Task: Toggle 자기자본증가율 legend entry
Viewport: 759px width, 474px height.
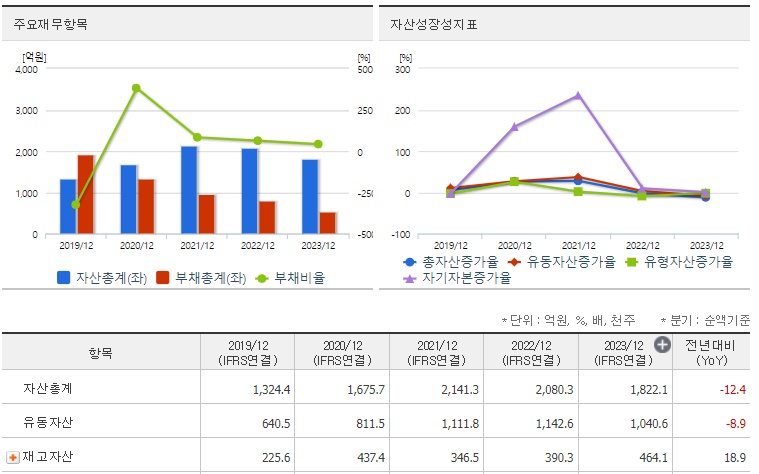Action: [457, 278]
